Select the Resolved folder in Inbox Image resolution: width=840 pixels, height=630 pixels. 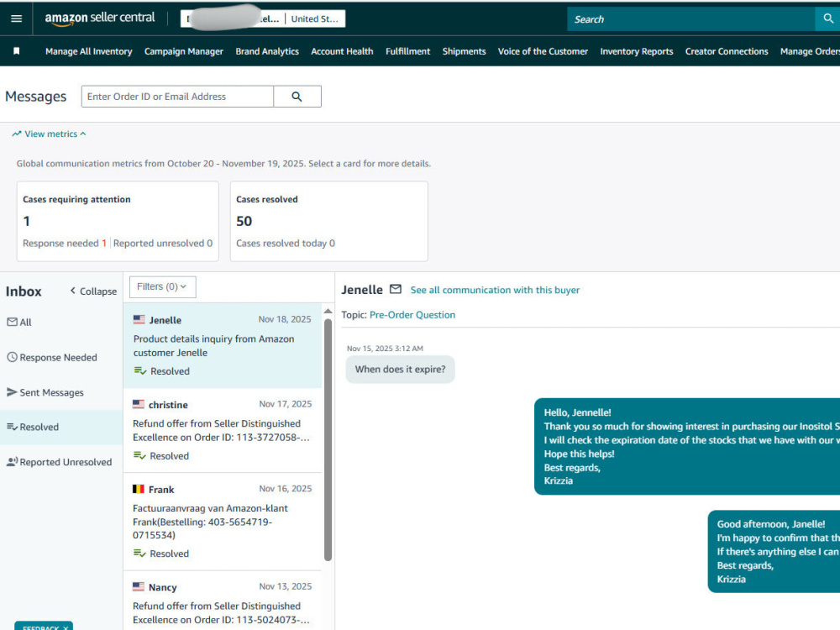(61, 427)
